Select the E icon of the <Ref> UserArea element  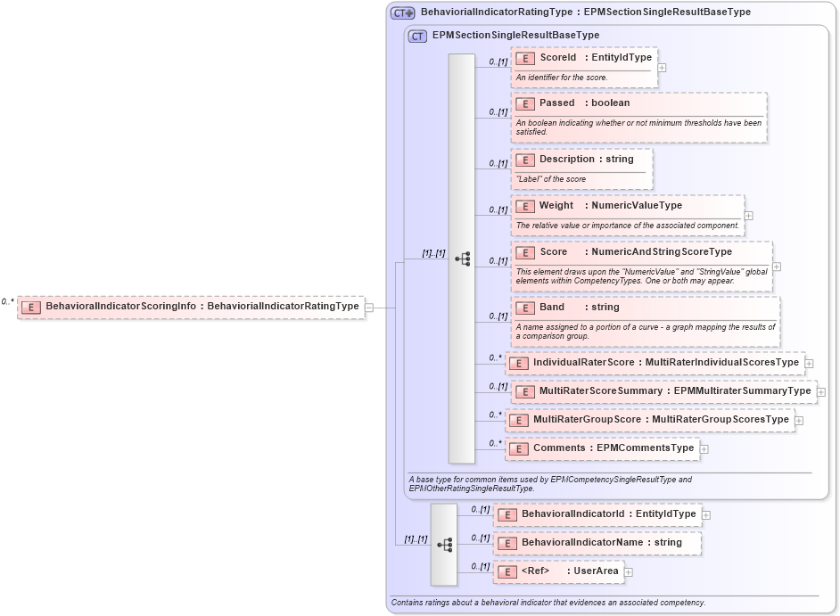coord(506,571)
